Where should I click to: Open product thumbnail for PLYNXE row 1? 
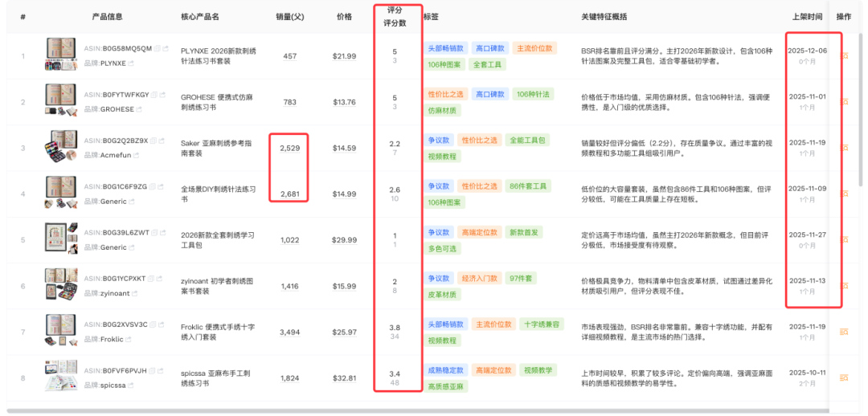tap(61, 55)
